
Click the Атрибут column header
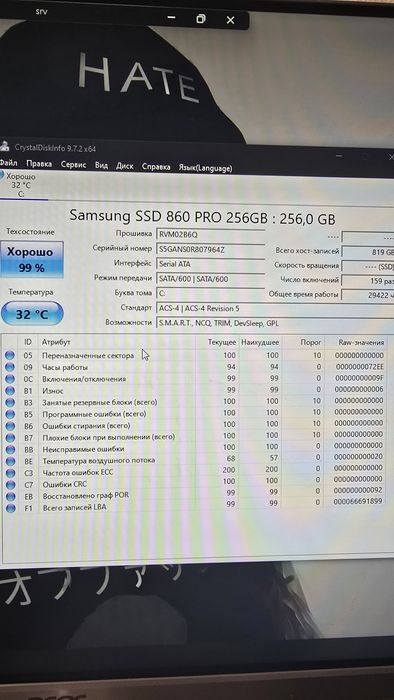56,342
